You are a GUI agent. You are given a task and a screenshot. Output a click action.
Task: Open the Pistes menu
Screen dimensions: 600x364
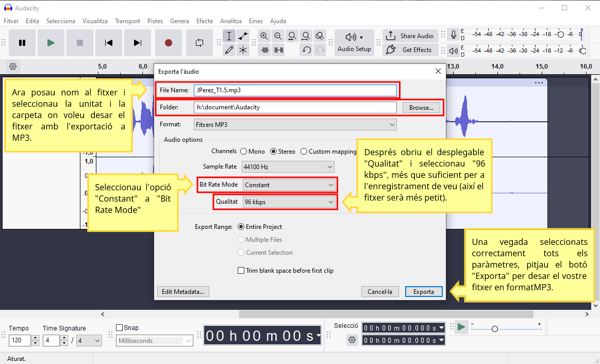[x=155, y=21]
